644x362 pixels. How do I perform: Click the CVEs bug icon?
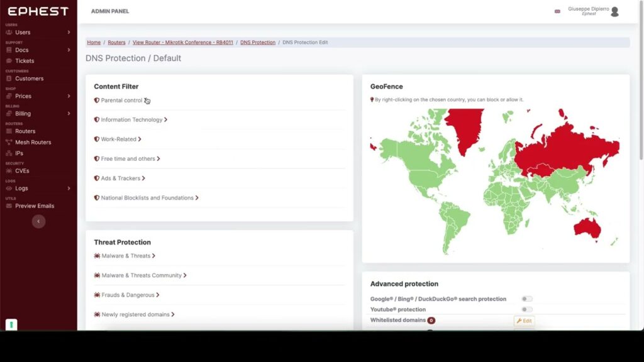(x=9, y=171)
